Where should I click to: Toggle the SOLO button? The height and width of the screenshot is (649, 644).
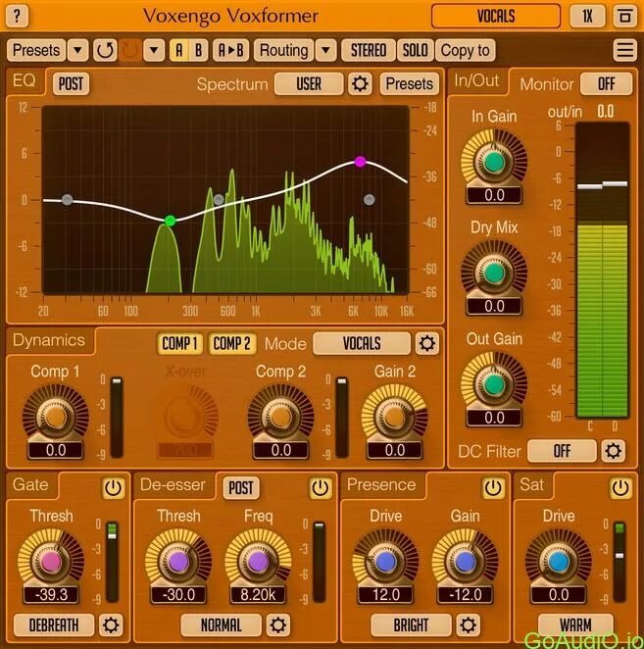[x=416, y=50]
